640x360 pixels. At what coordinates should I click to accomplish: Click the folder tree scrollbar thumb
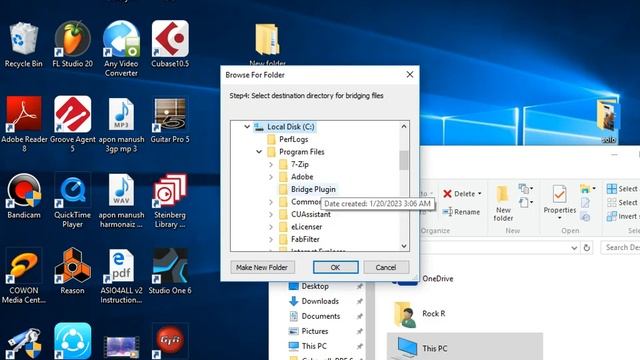coord(404,160)
